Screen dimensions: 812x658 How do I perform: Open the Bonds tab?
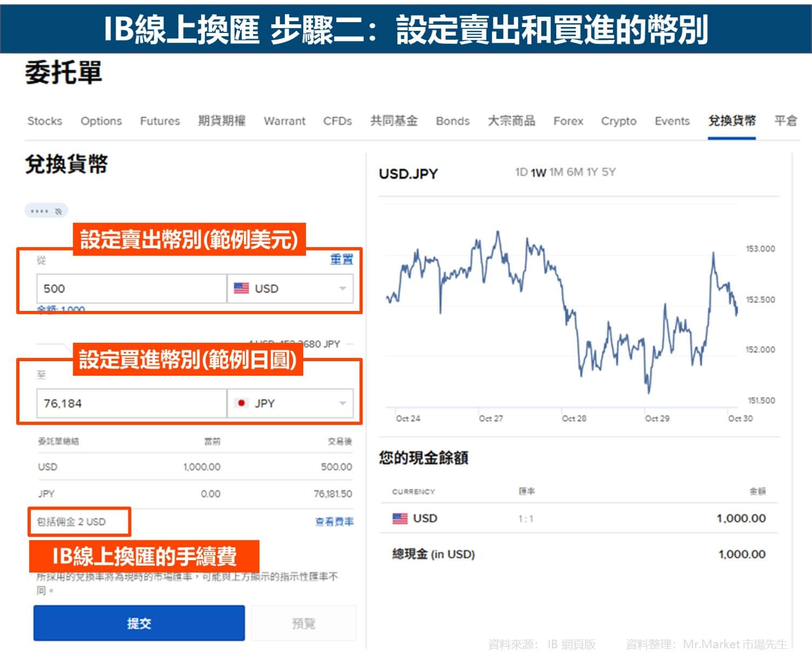point(453,121)
